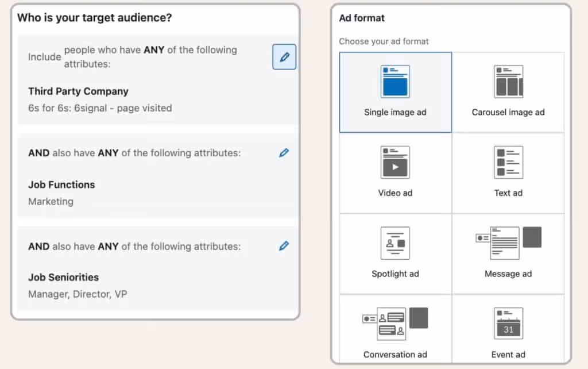Click the Event ad label

pos(508,355)
